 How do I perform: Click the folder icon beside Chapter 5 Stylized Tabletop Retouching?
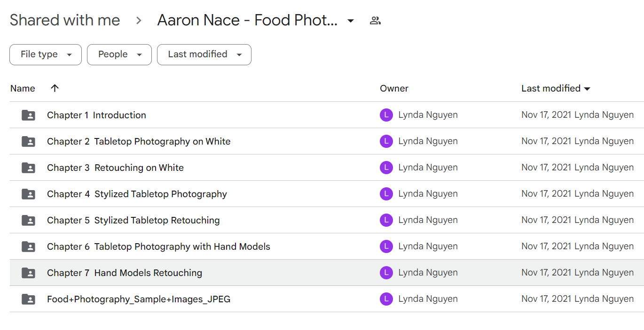pyautogui.click(x=29, y=220)
